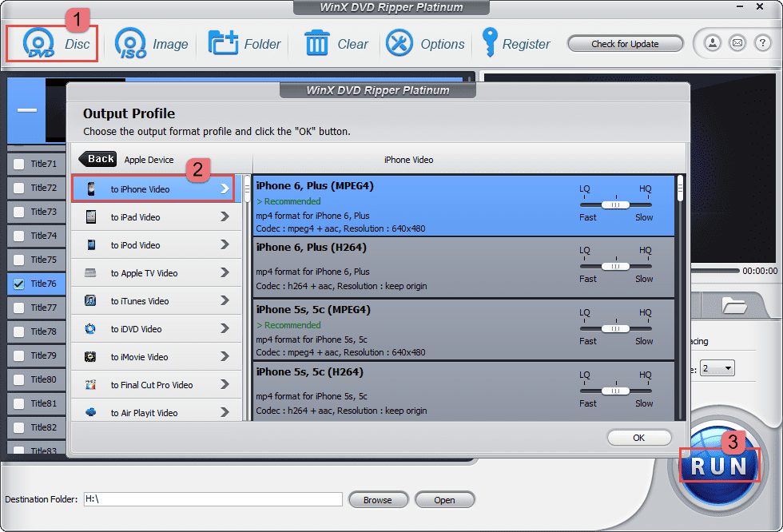Select iPhone 5s, 5c (H264) profile
Viewport: 783px width, 532px height.
coord(463,391)
